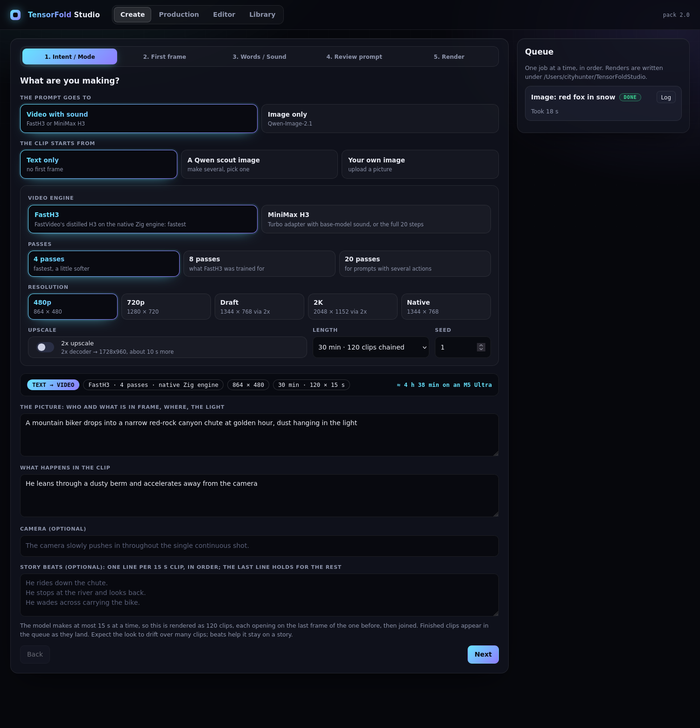
Task: Open step 4. Review prompt
Action: coord(354,56)
